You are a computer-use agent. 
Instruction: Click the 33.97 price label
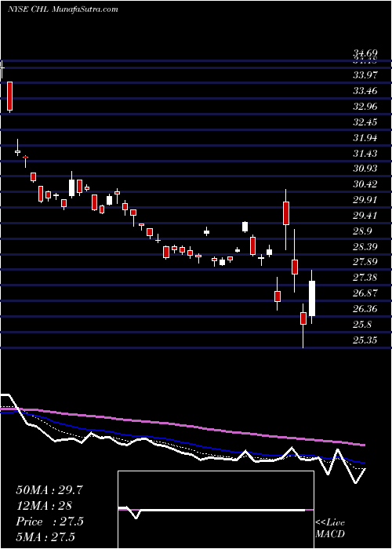click(x=365, y=75)
